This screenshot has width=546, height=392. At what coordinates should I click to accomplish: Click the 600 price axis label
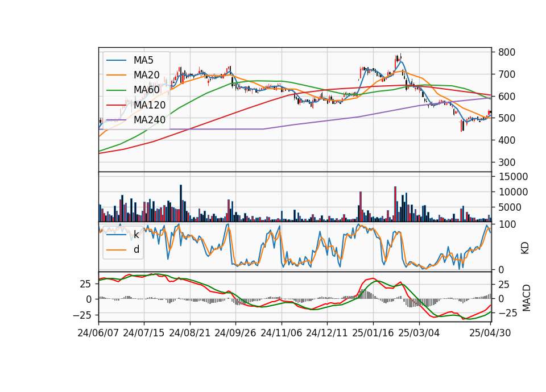click(507, 97)
